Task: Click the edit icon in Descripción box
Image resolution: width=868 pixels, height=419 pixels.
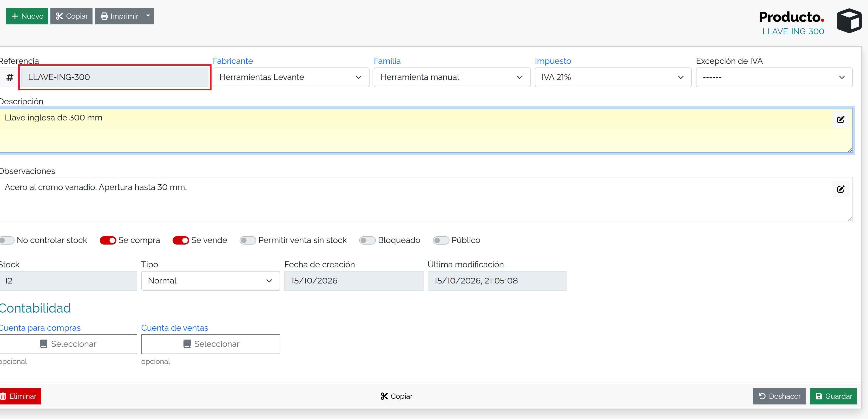Action: [841, 119]
